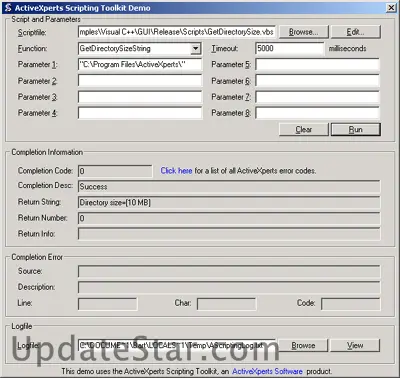The height and width of the screenshot is (378, 400).
Task: Focus the Scriptfile path field
Action: [177, 32]
